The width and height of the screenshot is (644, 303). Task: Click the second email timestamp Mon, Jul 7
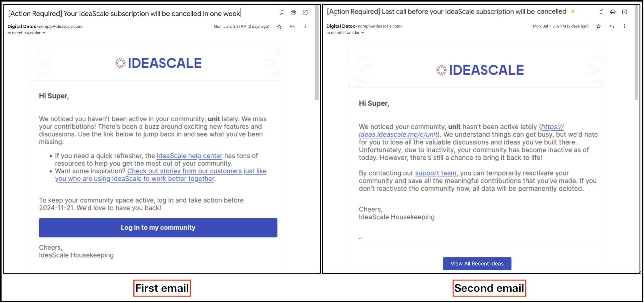coord(561,26)
